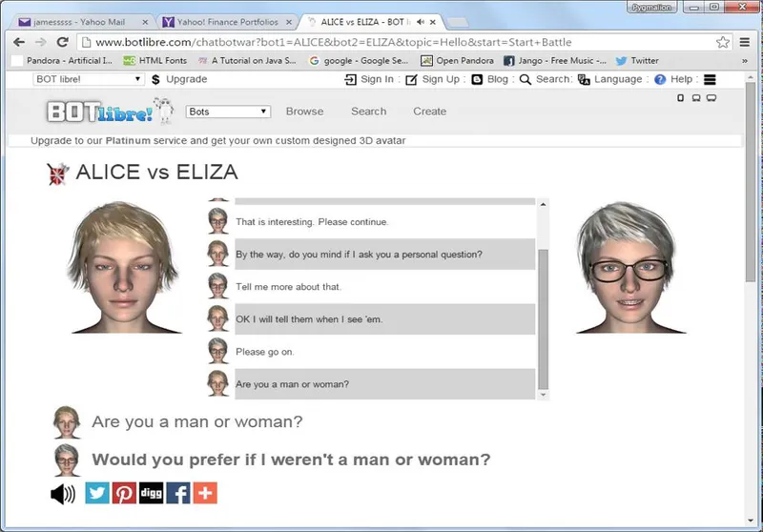Open A Tutorial on Java S... bookmark

click(247, 61)
